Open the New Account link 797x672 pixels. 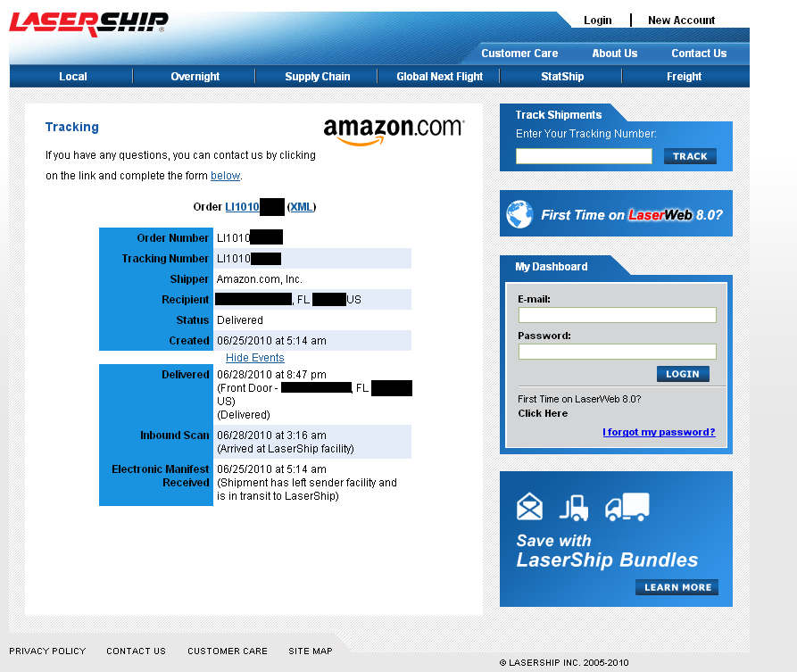pos(681,21)
